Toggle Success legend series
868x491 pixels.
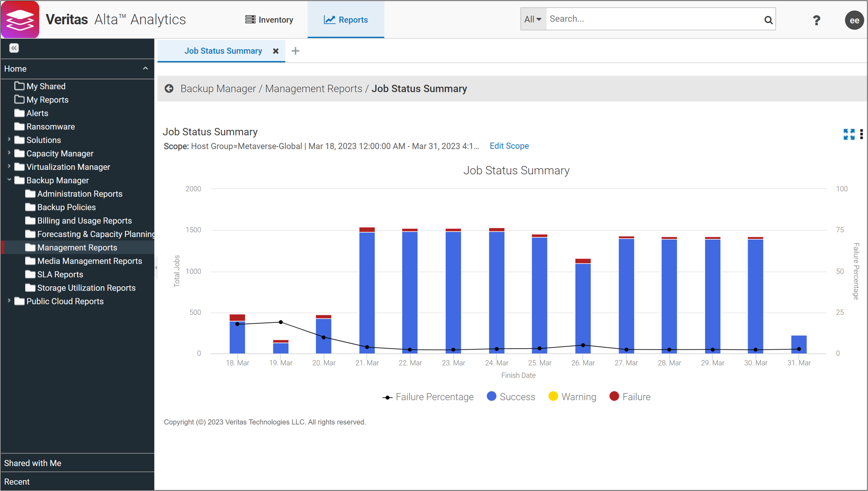[x=511, y=397]
